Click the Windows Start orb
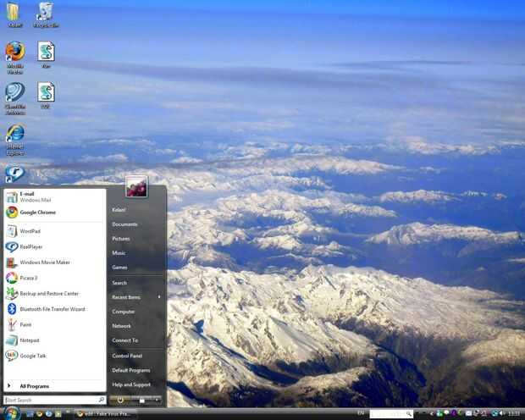 (x=13, y=413)
